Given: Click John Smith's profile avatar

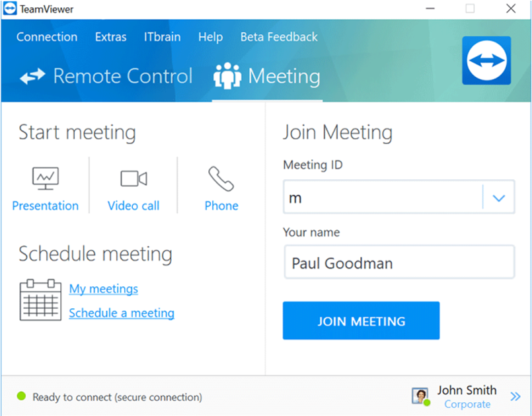Looking at the screenshot, I should pos(420,395).
